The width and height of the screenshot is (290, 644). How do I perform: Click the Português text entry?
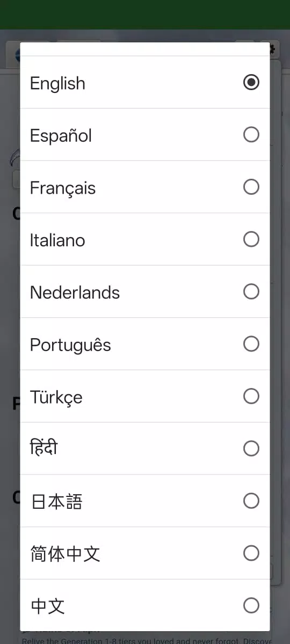[x=70, y=345]
